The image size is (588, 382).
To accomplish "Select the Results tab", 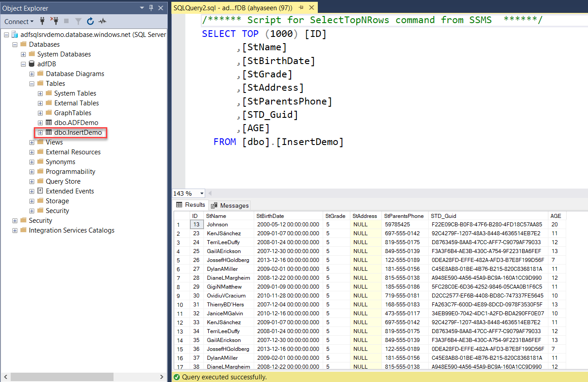I will pyautogui.click(x=195, y=205).
